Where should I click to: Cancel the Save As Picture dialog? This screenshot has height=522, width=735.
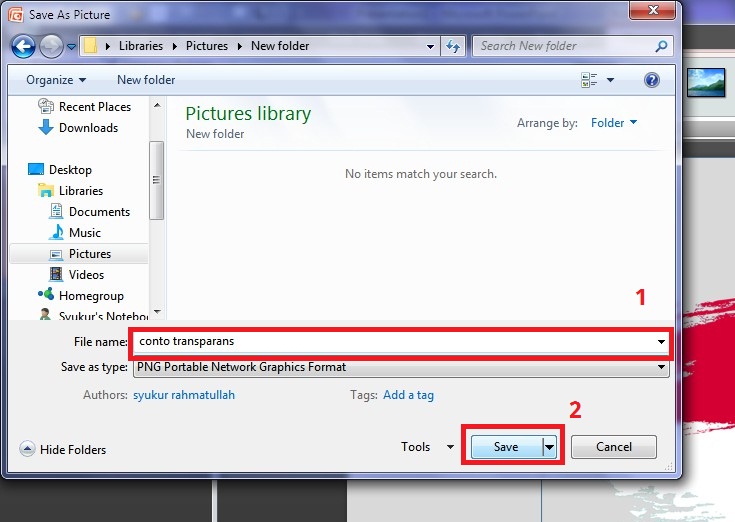click(614, 447)
